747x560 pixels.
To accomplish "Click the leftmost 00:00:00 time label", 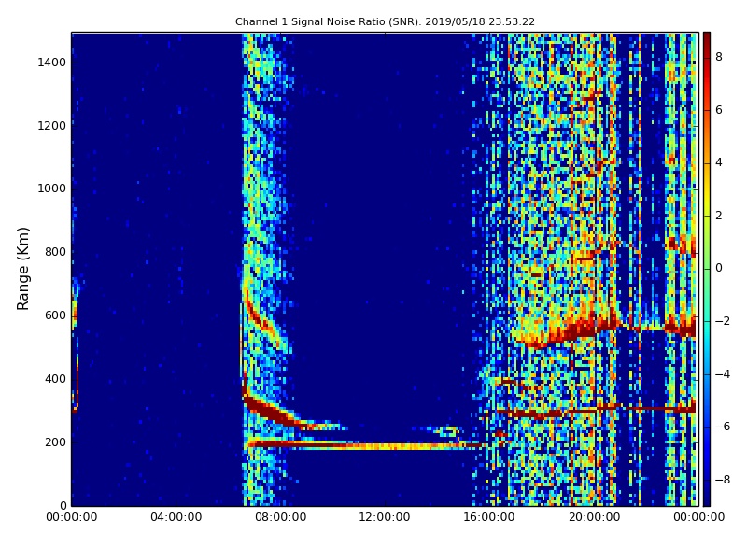I will coord(72,517).
